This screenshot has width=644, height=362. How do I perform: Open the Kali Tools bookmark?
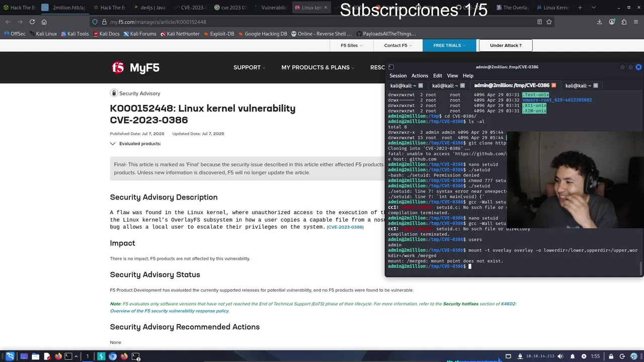74,34
